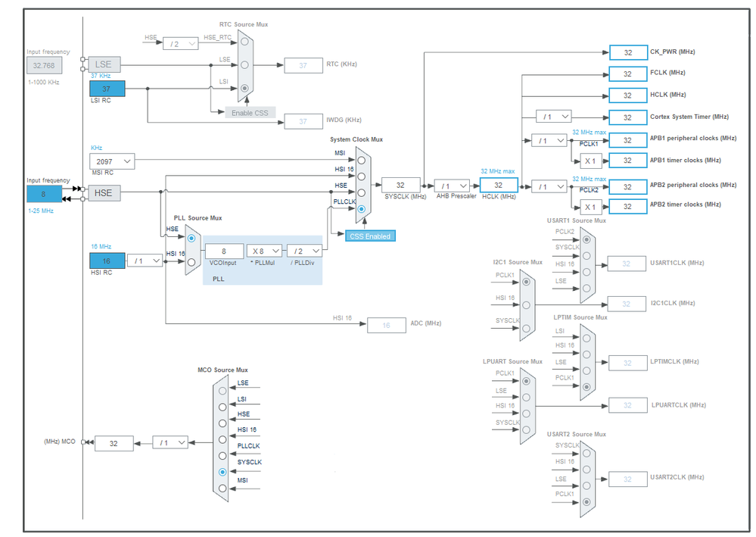Click the CSS Enabled button
Viewport: 756px width, 537px height.
370,236
